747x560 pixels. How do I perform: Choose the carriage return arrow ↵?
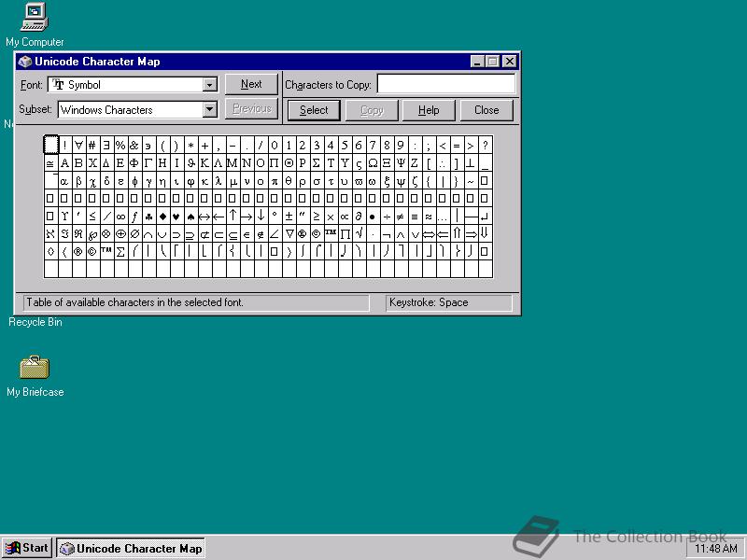point(485,217)
